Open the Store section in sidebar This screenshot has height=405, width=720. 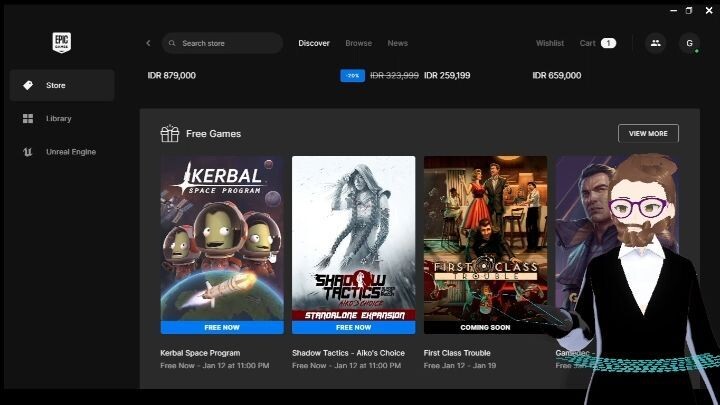pos(62,85)
